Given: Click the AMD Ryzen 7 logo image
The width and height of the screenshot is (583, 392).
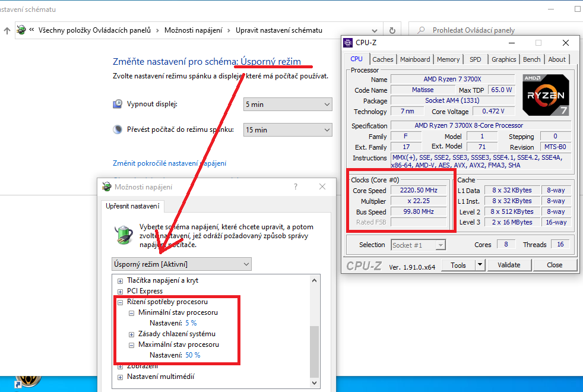Looking at the screenshot, I should [x=546, y=95].
